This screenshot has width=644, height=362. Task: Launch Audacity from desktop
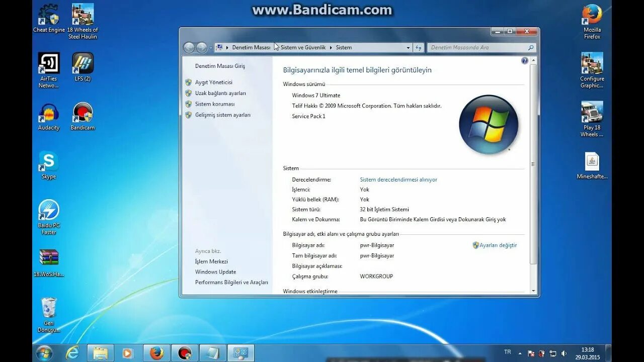click(49, 117)
